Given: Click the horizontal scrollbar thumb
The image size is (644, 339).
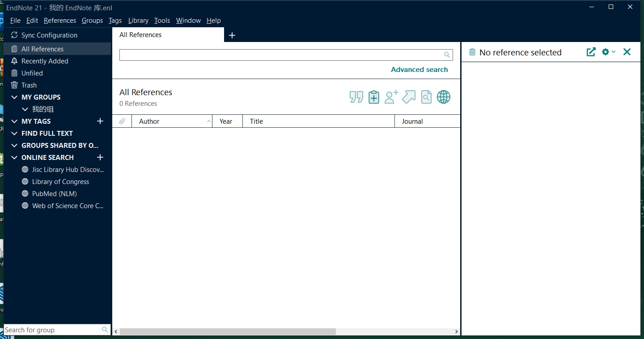Looking at the screenshot, I should click(x=228, y=331).
